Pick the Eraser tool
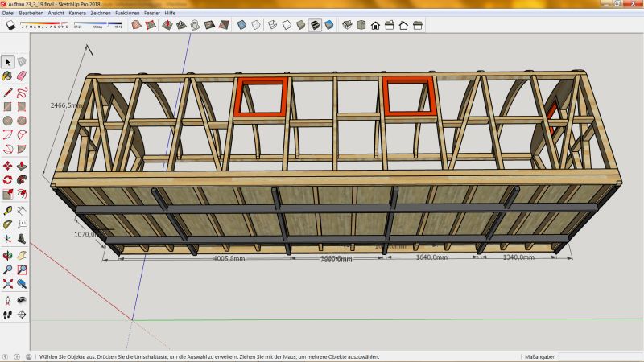Screen dimensions: 644x362 22,76
